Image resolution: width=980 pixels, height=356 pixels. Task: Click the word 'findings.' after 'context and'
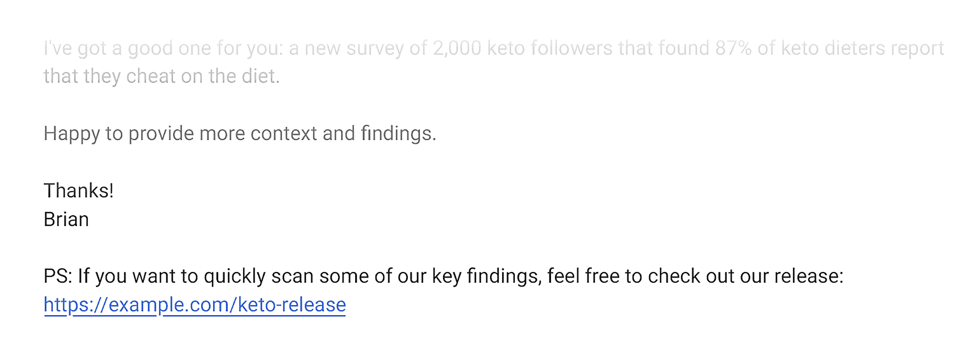398,134
